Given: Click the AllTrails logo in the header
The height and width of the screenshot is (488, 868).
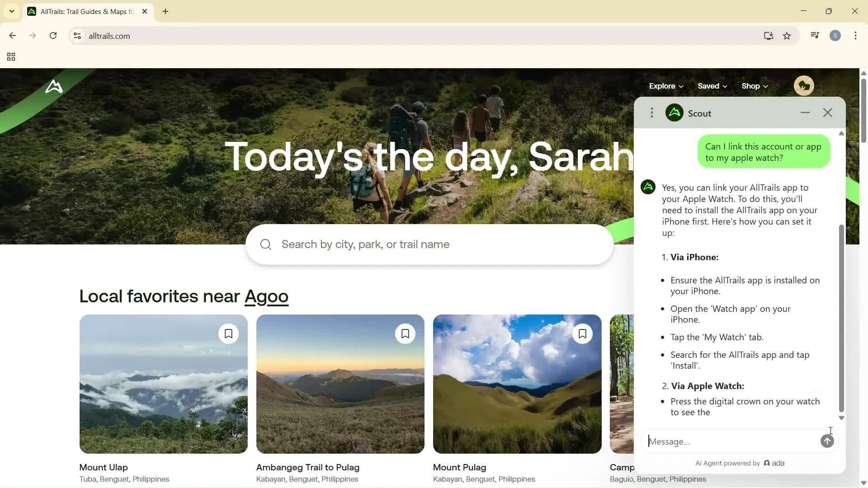Looking at the screenshot, I should pyautogui.click(x=54, y=87).
